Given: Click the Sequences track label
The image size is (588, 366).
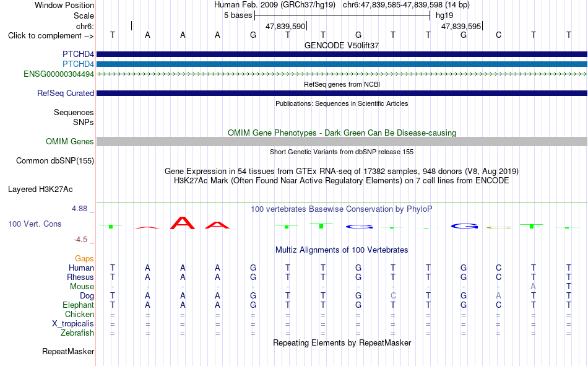Looking at the screenshot, I should (74, 112).
